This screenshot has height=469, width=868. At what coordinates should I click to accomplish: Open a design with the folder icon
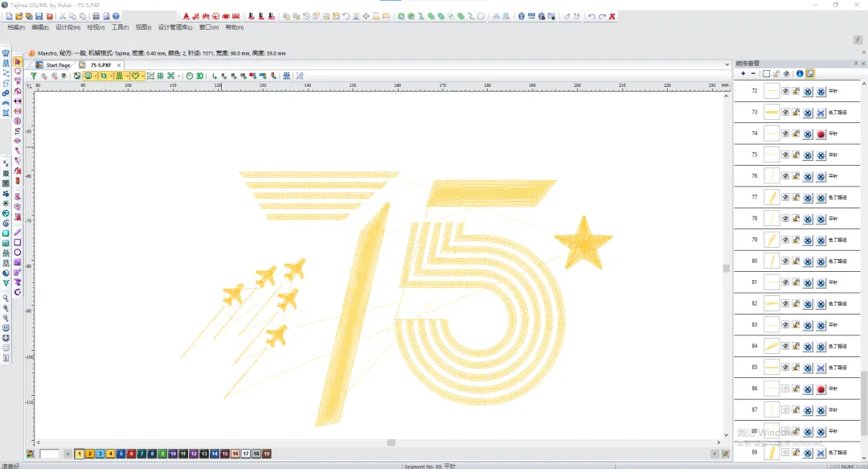(19, 16)
